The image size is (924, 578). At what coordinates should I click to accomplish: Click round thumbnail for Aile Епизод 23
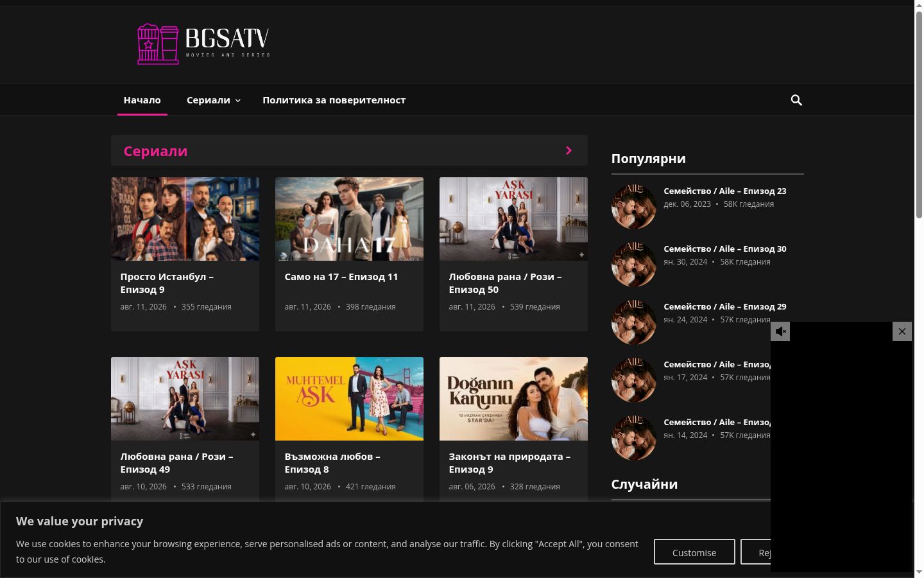pos(634,207)
